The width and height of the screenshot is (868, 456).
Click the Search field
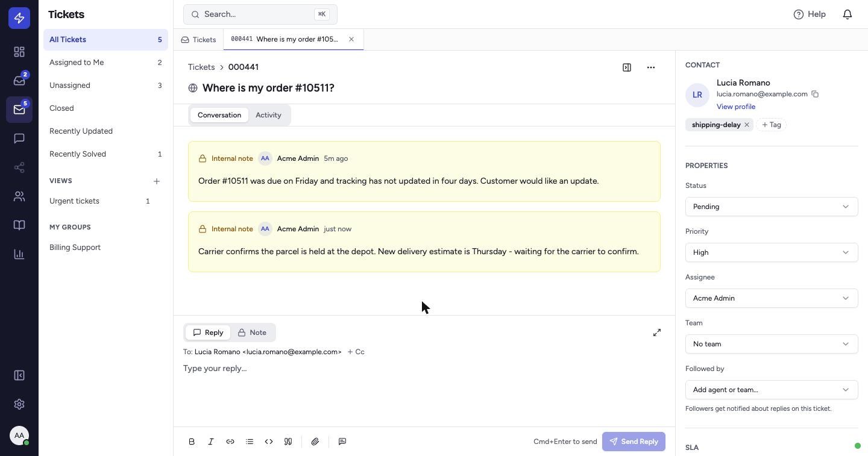tap(260, 14)
